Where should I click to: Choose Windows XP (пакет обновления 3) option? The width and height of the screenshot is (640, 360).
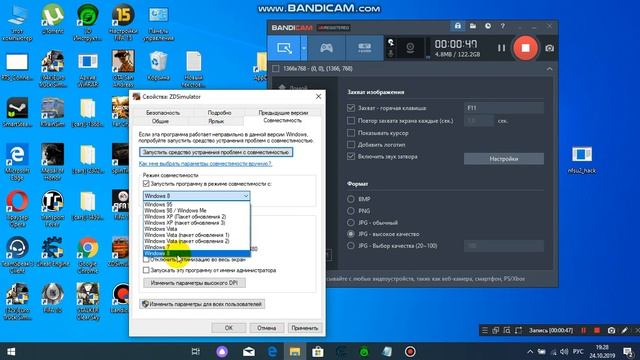click(x=196, y=223)
